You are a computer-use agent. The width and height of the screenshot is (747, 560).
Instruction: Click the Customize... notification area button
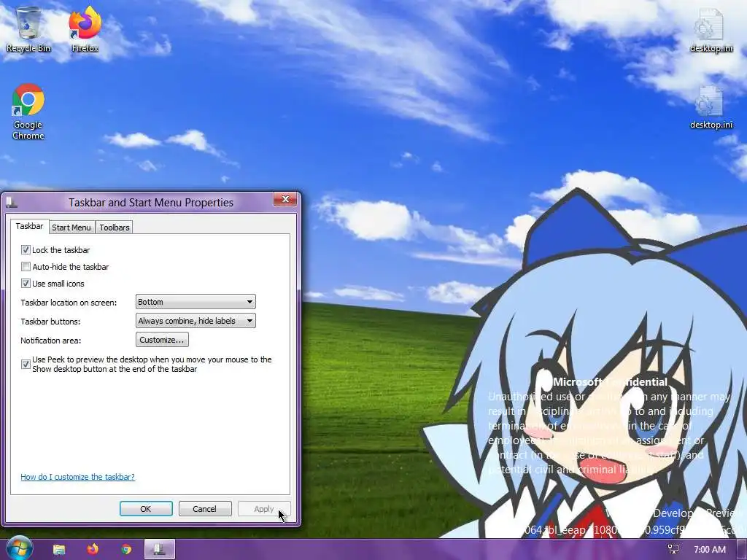click(x=162, y=340)
